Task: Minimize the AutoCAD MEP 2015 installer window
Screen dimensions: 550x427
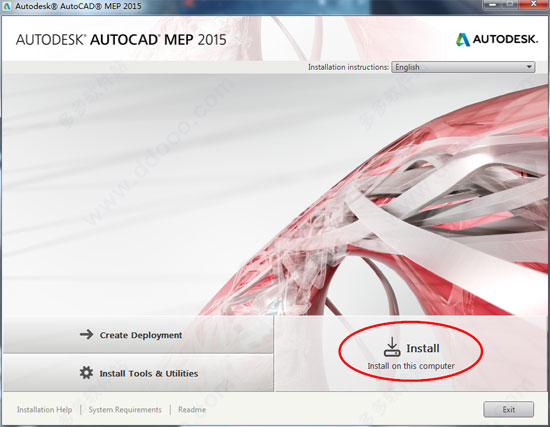Action: 492,4
